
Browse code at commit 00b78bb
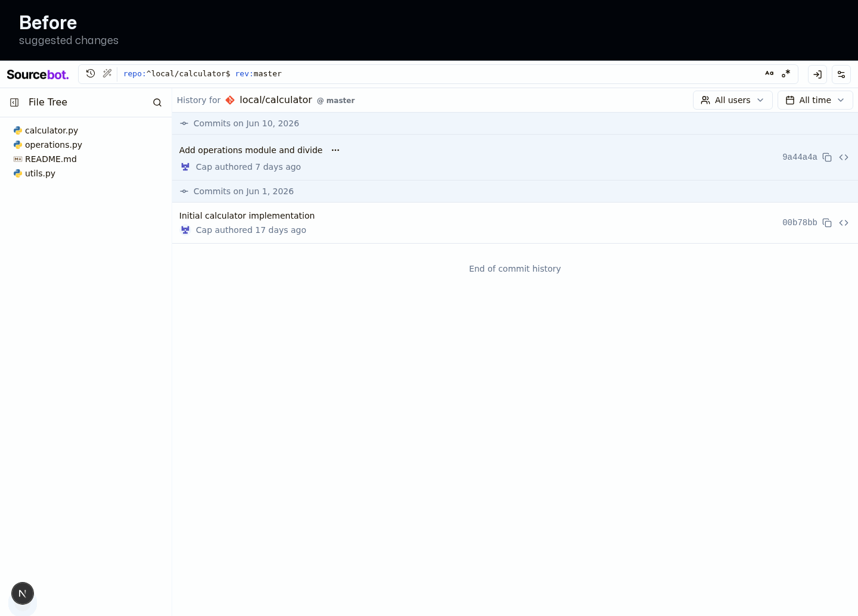click(844, 223)
